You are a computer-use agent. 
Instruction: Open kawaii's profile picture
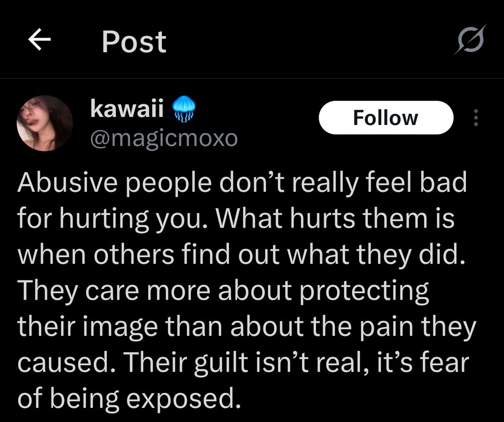(x=45, y=123)
